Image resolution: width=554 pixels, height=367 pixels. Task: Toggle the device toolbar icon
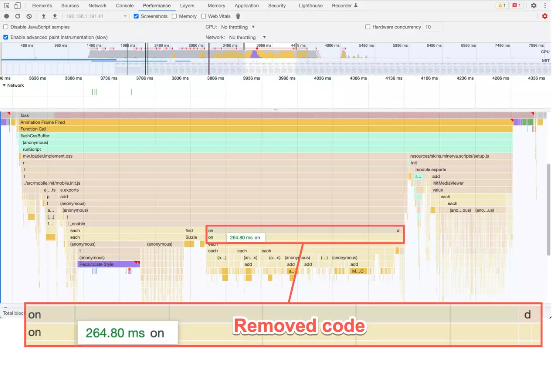[17, 6]
